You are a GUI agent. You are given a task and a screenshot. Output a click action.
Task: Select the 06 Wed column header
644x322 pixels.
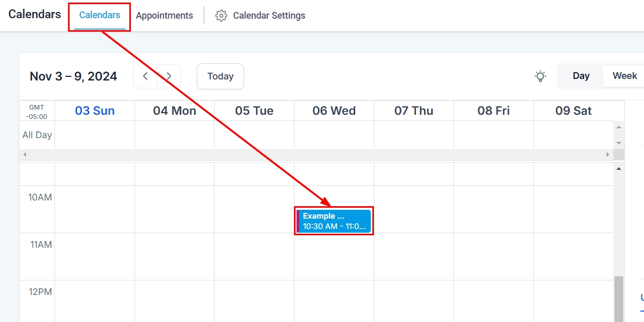coord(334,111)
